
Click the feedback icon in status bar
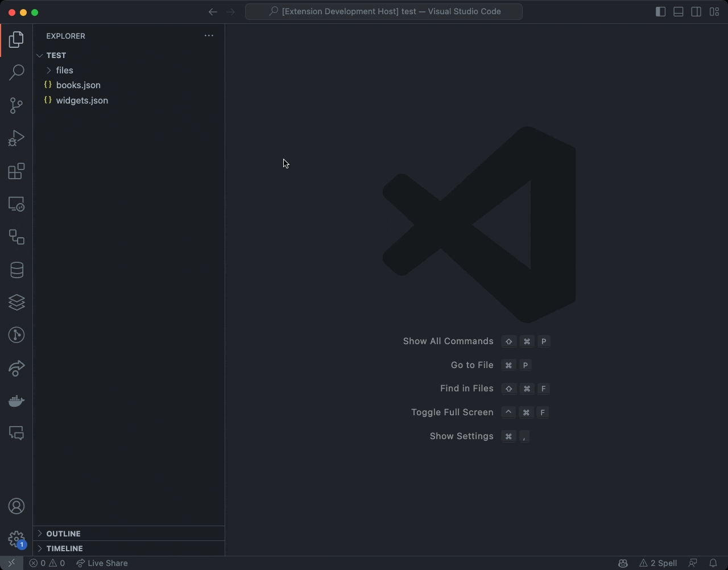point(693,563)
